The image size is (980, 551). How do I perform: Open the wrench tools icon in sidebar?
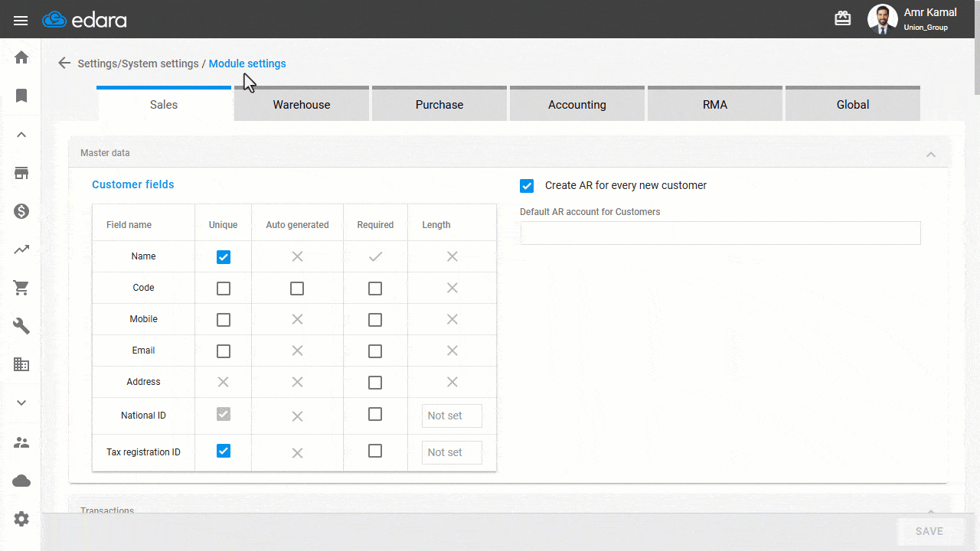(x=21, y=326)
